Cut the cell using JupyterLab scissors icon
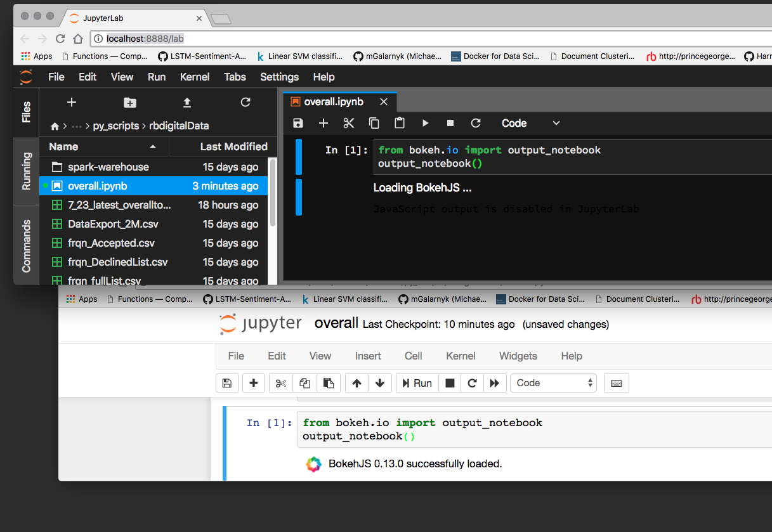 coord(349,123)
